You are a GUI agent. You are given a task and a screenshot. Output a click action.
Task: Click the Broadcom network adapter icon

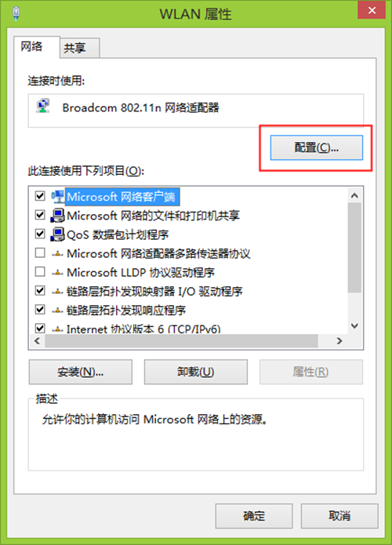43,106
